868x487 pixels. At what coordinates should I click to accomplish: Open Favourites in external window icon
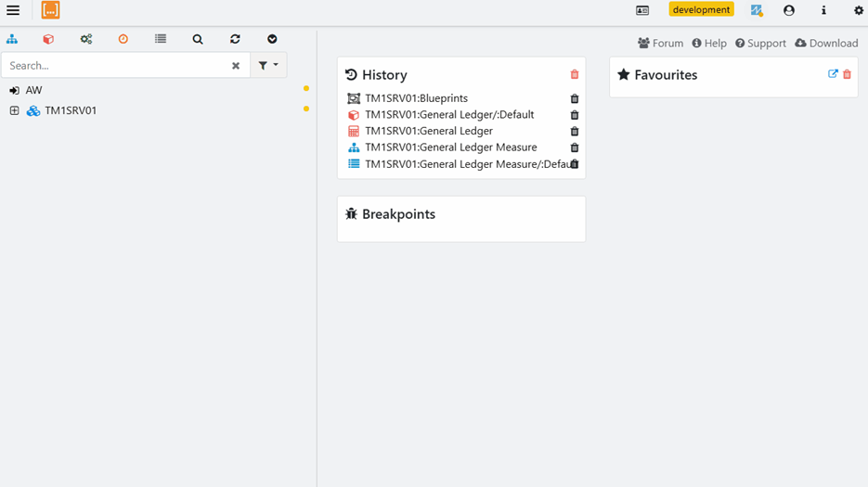click(x=833, y=73)
